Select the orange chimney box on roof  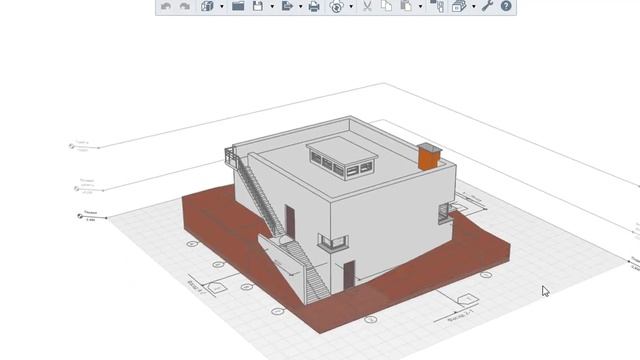tap(429, 157)
